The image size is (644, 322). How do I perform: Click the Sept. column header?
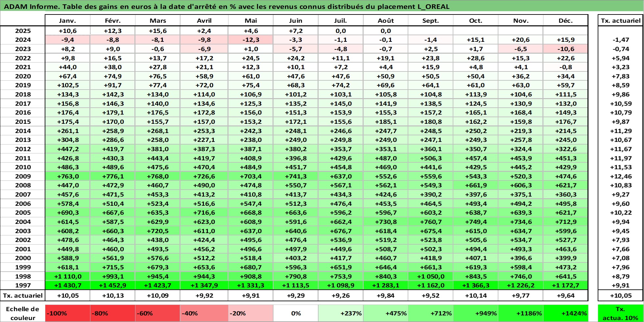coord(431,20)
